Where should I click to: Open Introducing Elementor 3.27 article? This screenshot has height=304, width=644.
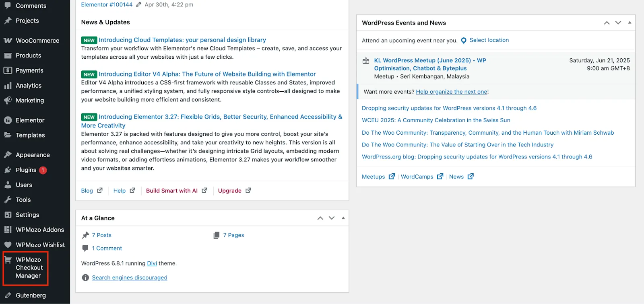tap(212, 121)
